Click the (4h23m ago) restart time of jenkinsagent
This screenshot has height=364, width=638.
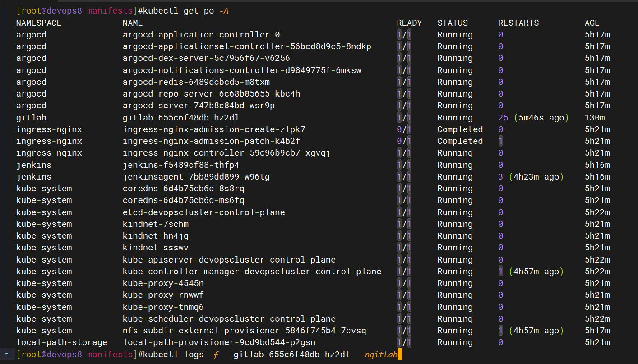536,177
